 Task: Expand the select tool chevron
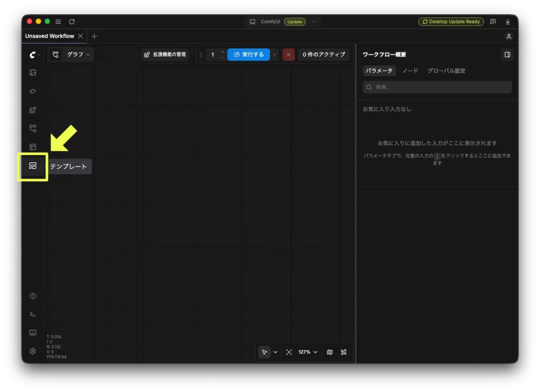pyautogui.click(x=275, y=352)
